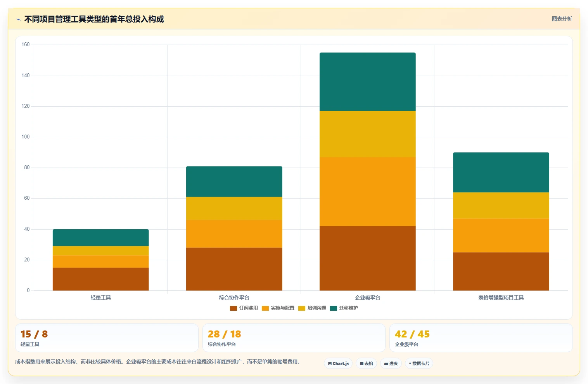Click the 实施与配置 segment of 表格增强型项目工具 bar
This screenshot has width=588, height=384.
501,235
